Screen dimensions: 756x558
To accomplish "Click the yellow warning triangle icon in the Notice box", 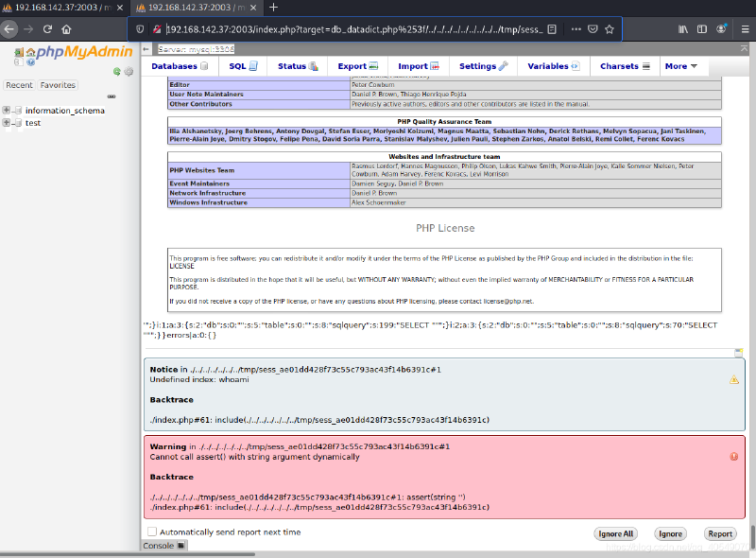I will pyautogui.click(x=734, y=380).
